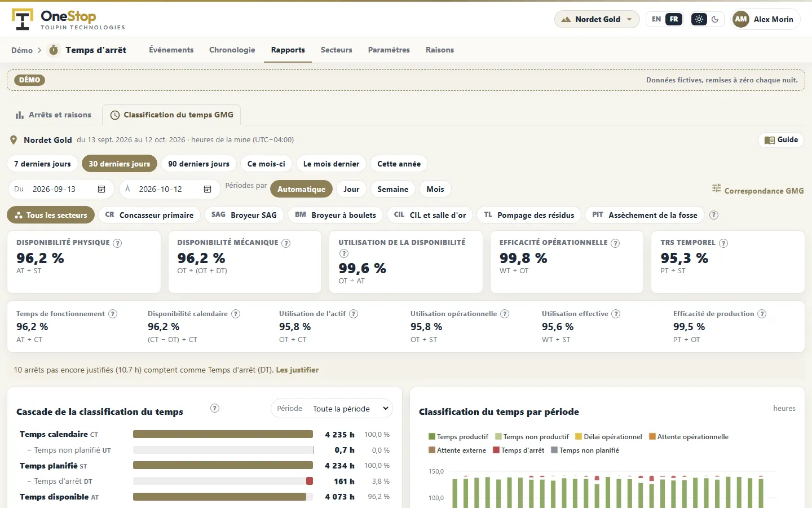Click help icon beside Disponibilité mécanique
The width and height of the screenshot is (812, 508).
[286, 243]
